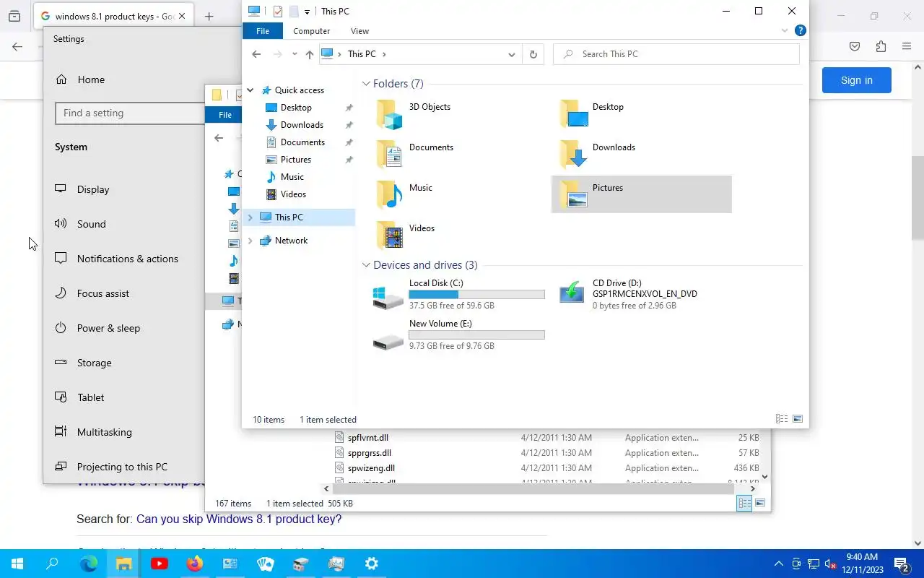Open YouTube app from taskbar
This screenshot has width=924, height=578.
pos(160,564)
